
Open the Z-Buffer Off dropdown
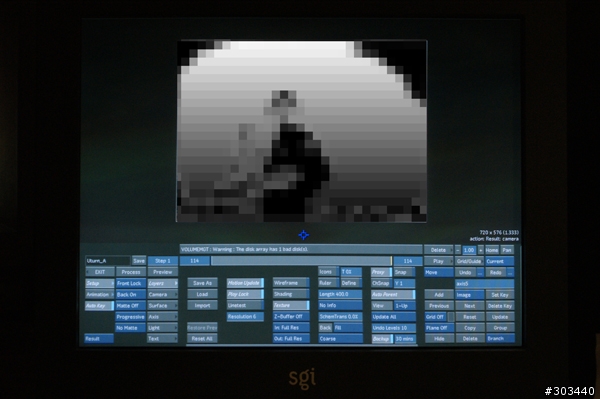pos(291,316)
